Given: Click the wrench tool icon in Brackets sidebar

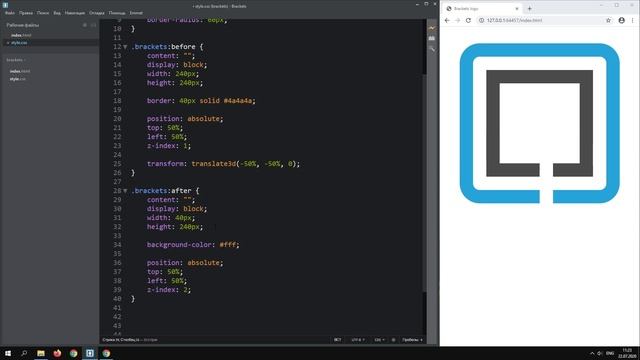Looking at the screenshot, I should (432, 49).
